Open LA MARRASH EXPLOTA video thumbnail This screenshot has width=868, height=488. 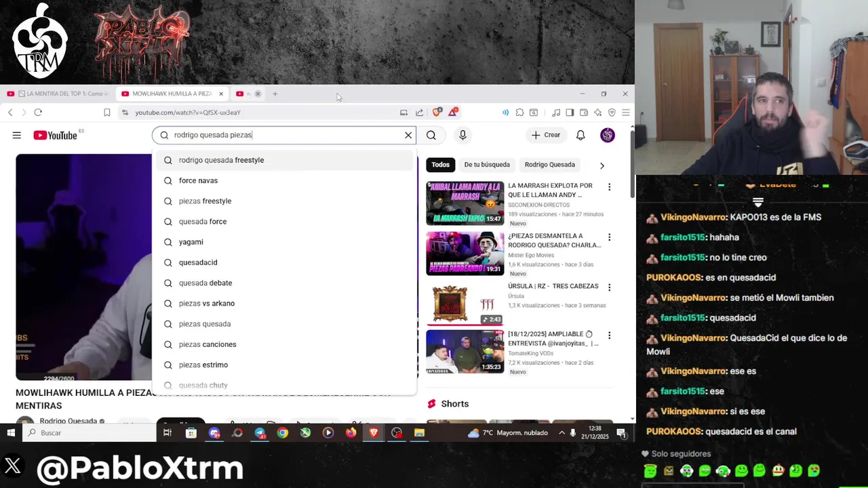point(465,203)
